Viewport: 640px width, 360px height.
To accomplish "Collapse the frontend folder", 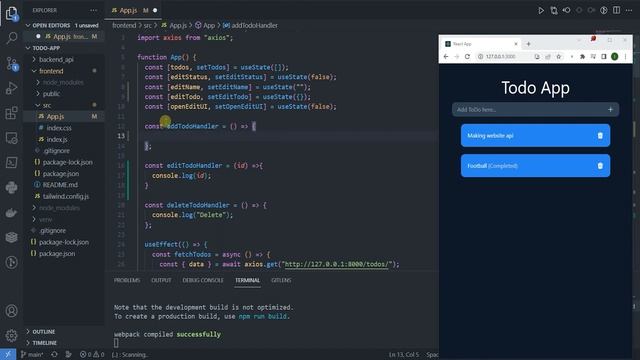I will pos(51,71).
